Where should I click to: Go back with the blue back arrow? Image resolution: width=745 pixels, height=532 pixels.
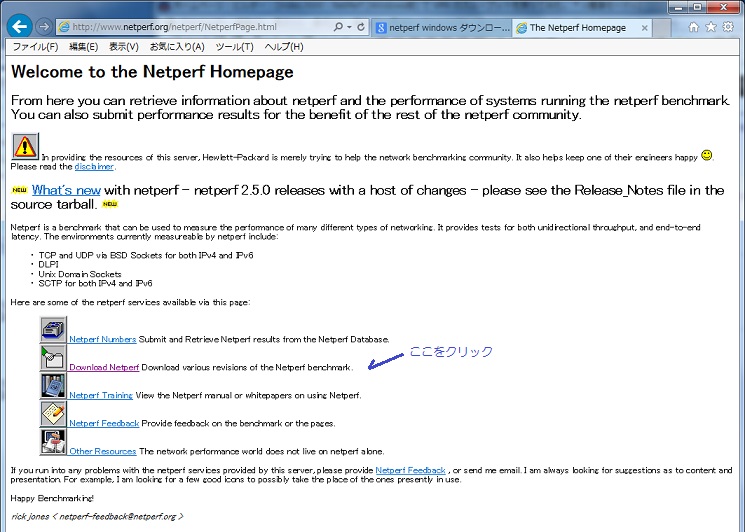tap(19, 27)
